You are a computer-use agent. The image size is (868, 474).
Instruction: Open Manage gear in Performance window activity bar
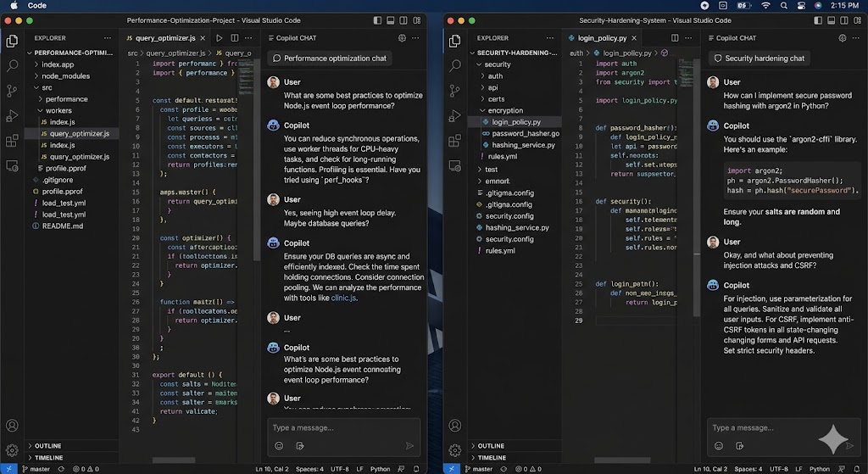(x=12, y=450)
